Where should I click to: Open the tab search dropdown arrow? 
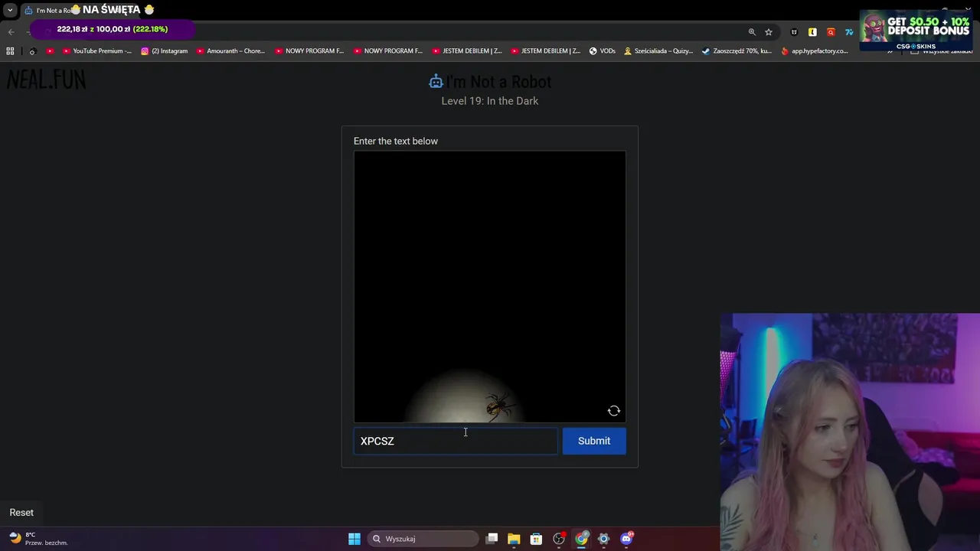(10, 10)
